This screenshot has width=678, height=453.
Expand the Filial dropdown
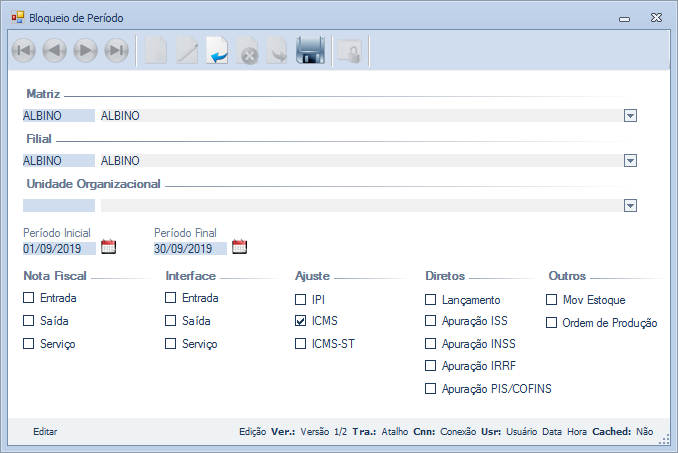click(x=630, y=160)
